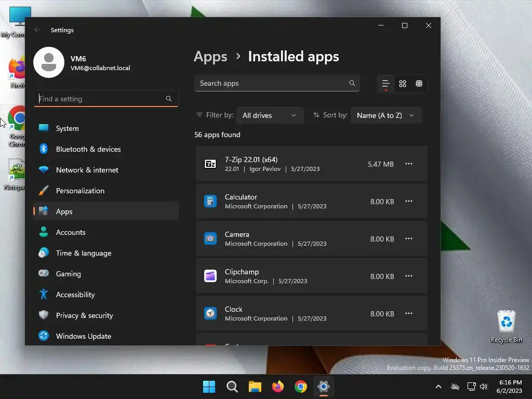Click the Clipchamp app icon
The width and height of the screenshot is (532, 399).
tap(210, 276)
